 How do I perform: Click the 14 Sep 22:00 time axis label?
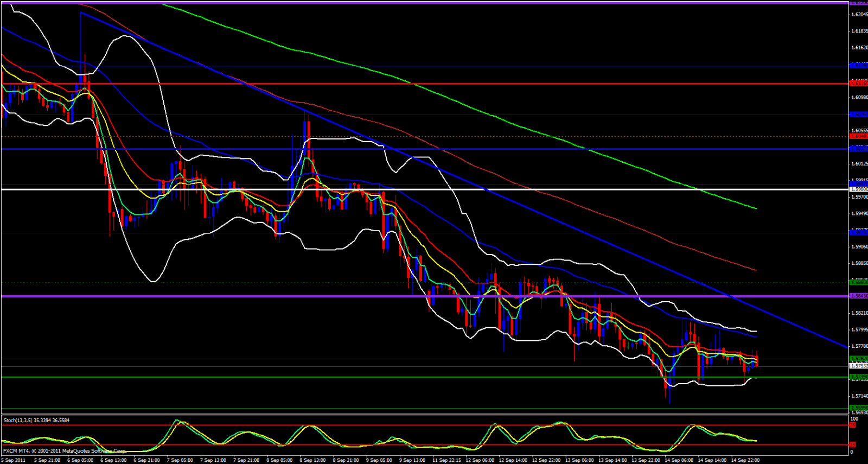(746, 460)
